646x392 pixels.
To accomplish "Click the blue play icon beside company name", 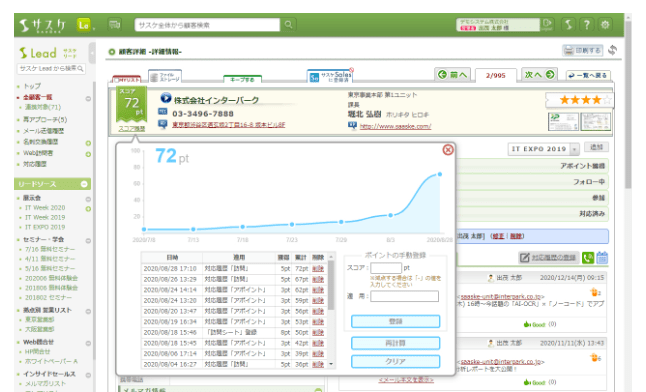I will coord(166,98).
